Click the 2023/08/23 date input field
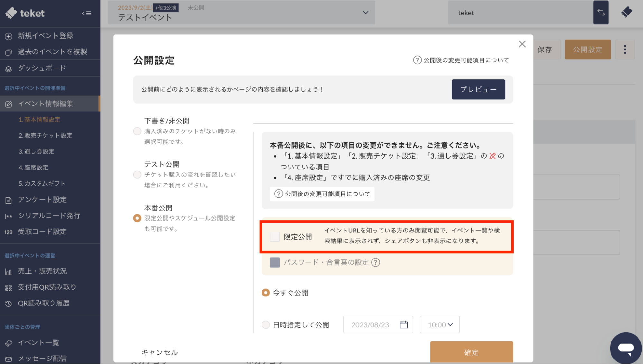This screenshot has height=364, width=643. pyautogui.click(x=370, y=325)
